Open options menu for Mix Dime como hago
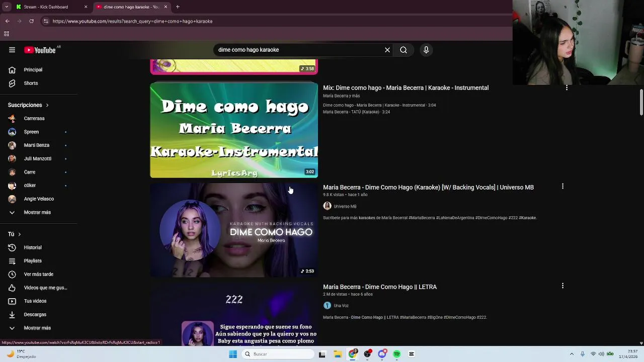This screenshot has width=644, height=362. pyautogui.click(x=567, y=87)
